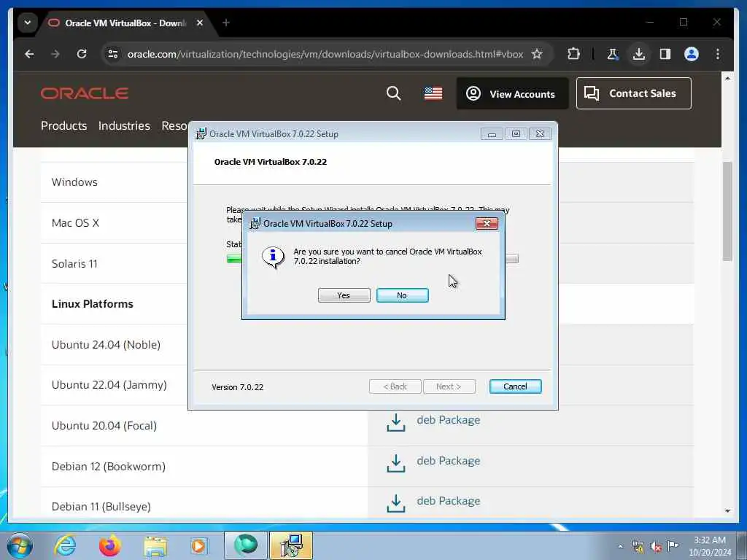This screenshot has height=560, width=747.
Task: Click the address bar URL
Action: (x=325, y=54)
